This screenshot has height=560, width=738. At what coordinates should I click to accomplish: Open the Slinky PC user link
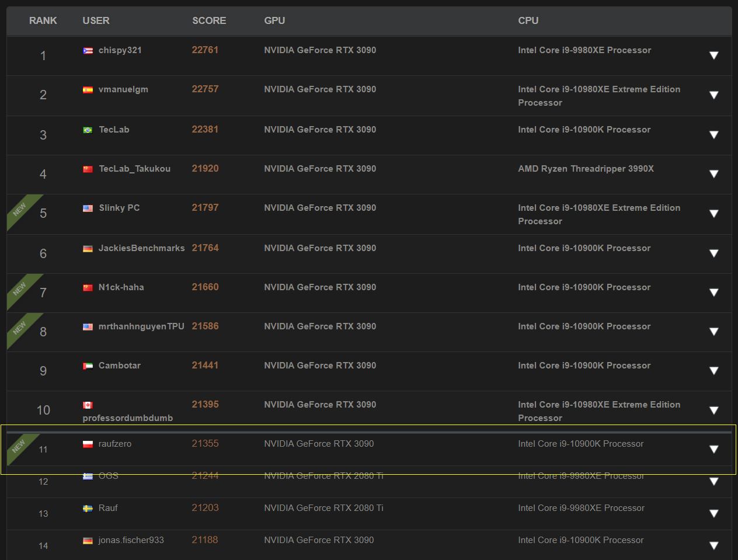(119, 208)
